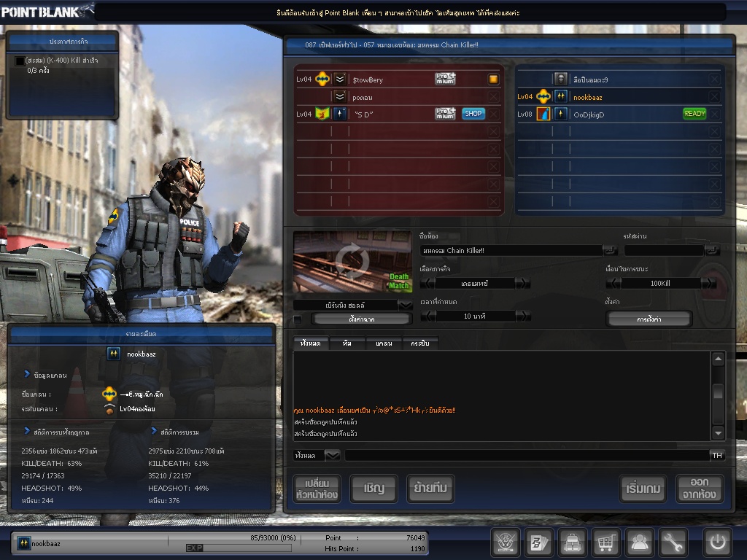This screenshot has height=560, width=747.
Task: Click the room name field "Chain Killer!!"
Action: point(511,251)
